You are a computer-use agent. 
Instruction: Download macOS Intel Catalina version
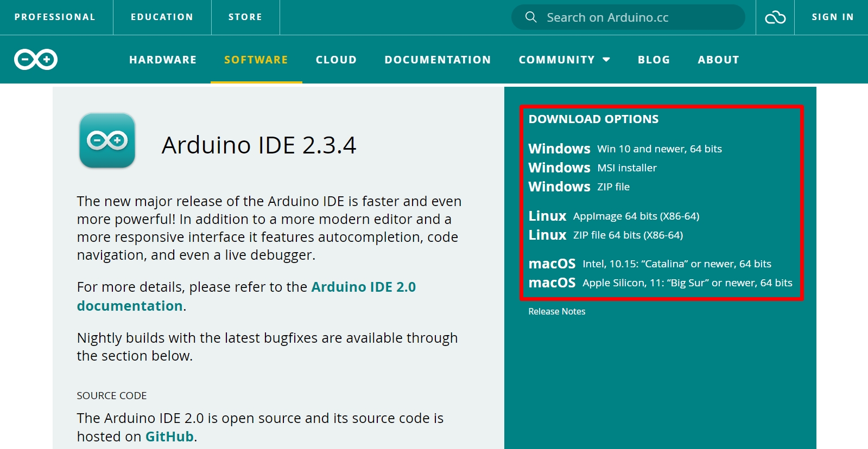650,264
